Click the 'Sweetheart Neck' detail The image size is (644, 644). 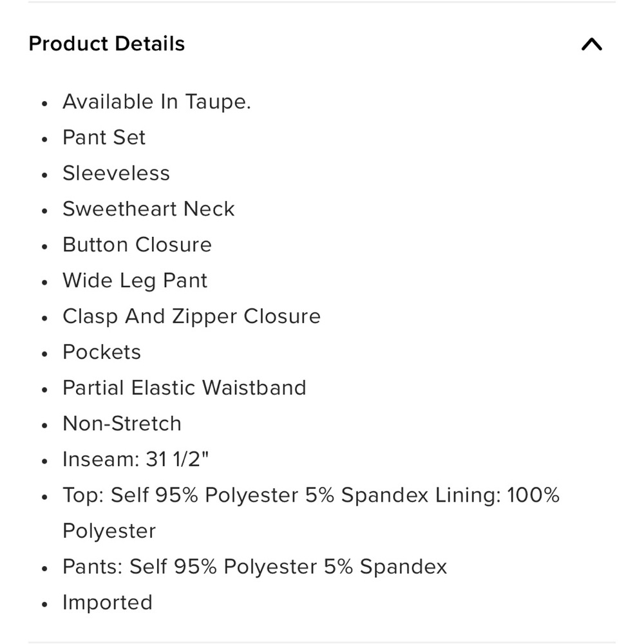click(149, 209)
